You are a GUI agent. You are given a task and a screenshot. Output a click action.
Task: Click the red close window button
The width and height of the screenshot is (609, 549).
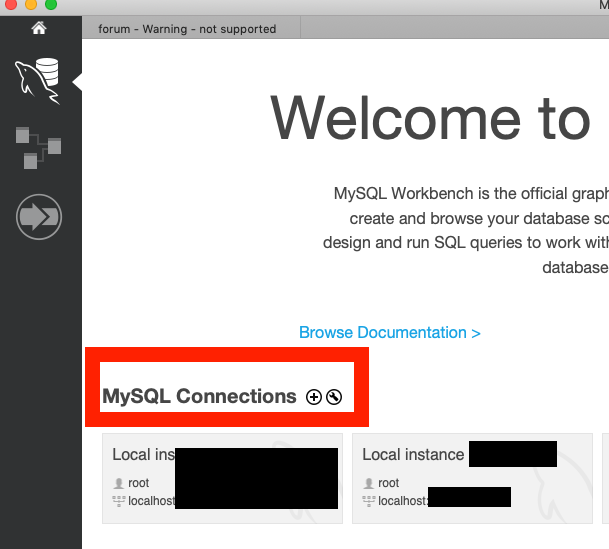coord(11,4)
